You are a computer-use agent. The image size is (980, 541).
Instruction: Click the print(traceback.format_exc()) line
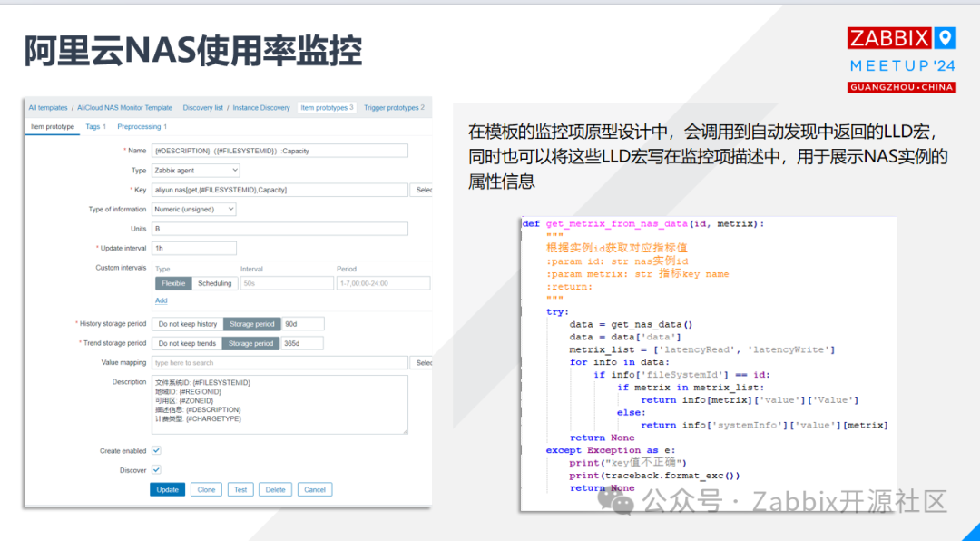(x=654, y=476)
